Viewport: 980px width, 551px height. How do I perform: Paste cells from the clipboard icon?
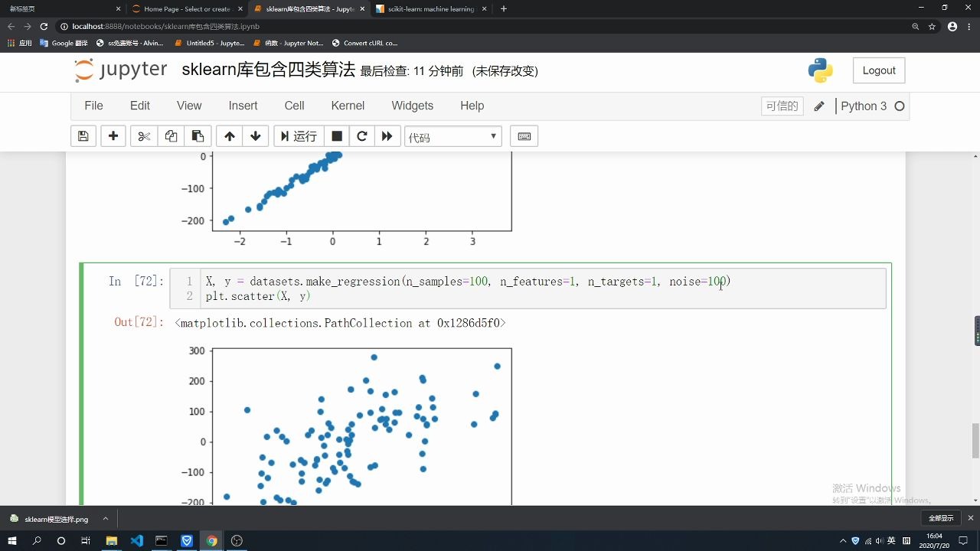click(198, 135)
